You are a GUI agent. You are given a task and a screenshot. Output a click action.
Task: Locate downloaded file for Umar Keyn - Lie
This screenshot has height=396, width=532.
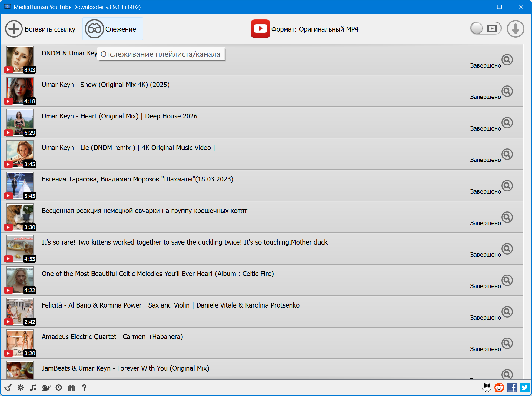pyautogui.click(x=507, y=154)
